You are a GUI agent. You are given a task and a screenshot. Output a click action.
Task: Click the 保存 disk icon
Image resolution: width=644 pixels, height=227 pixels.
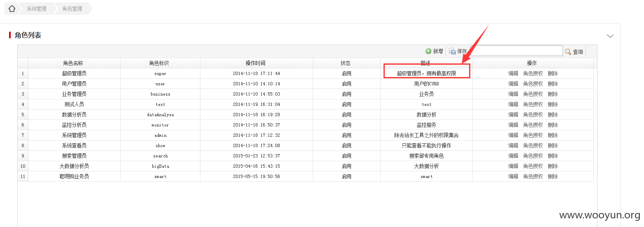(x=452, y=51)
